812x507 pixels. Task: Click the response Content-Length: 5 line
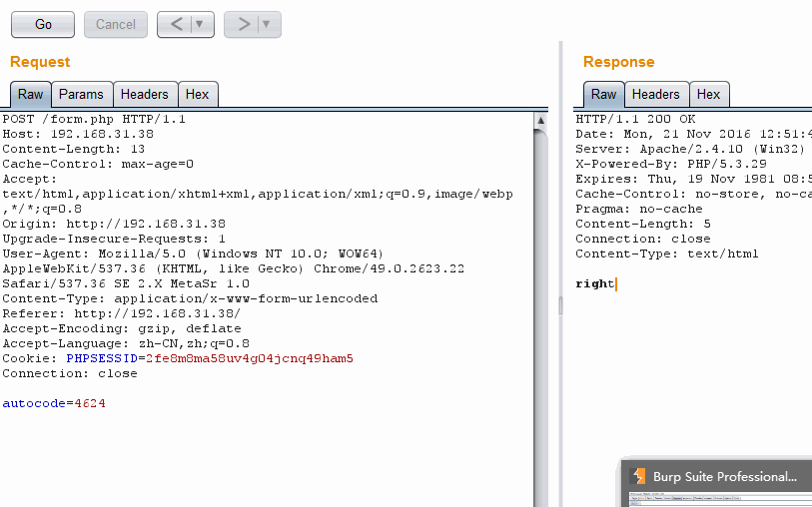click(643, 224)
